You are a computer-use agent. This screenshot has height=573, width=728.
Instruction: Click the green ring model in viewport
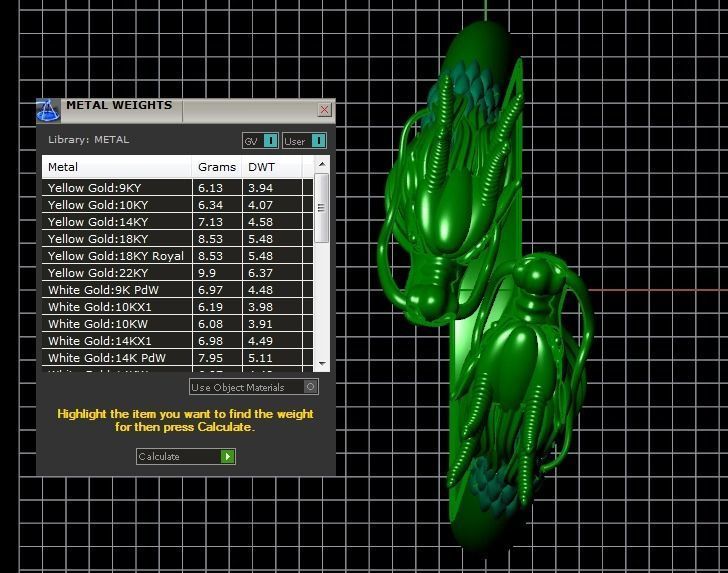pos(485,288)
